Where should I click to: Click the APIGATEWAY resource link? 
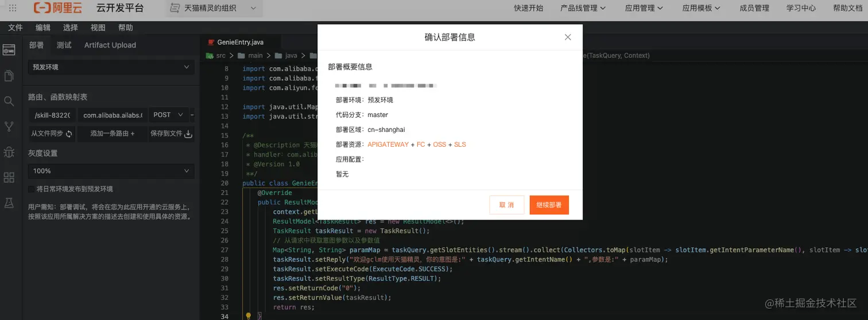[388, 145]
